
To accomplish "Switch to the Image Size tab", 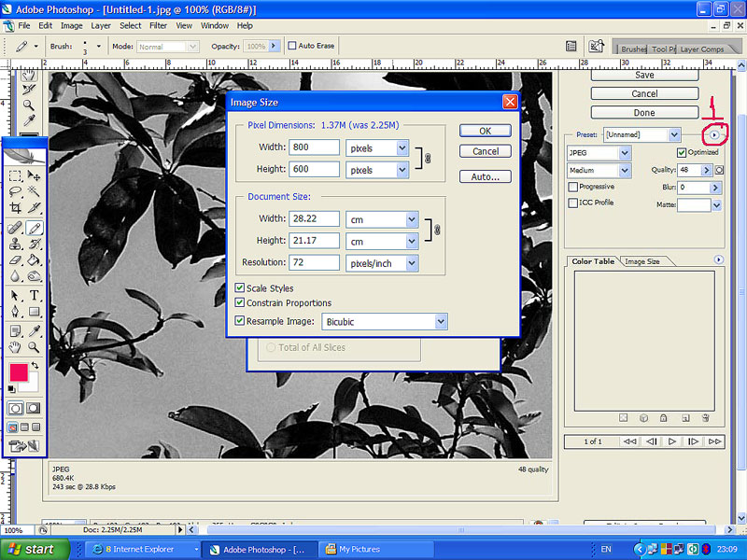I will point(641,261).
